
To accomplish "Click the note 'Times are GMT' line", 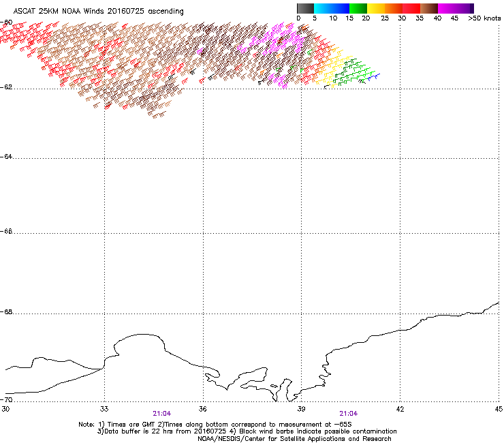I will [215, 425].
